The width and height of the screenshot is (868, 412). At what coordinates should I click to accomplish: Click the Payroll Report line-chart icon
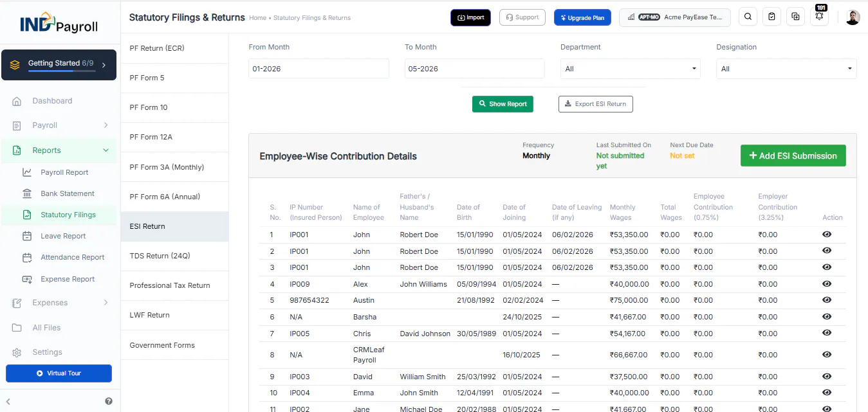click(27, 172)
